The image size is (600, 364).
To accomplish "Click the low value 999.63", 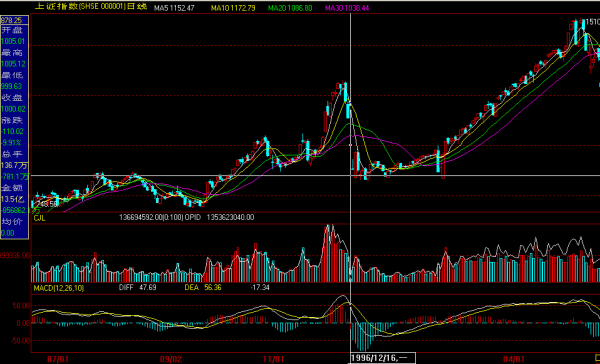I will (x=11, y=87).
